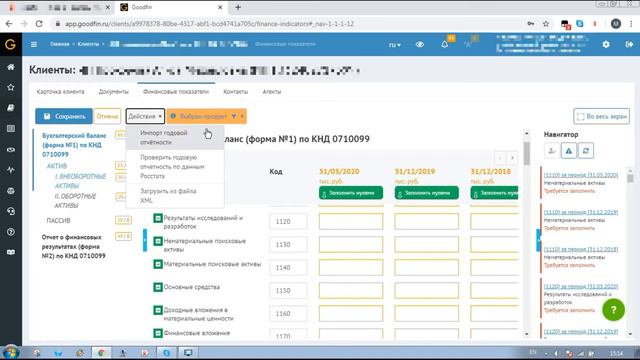The image size is (640, 360).
Task: Open the star favorites icon in the sidebar
Action: point(11,87)
